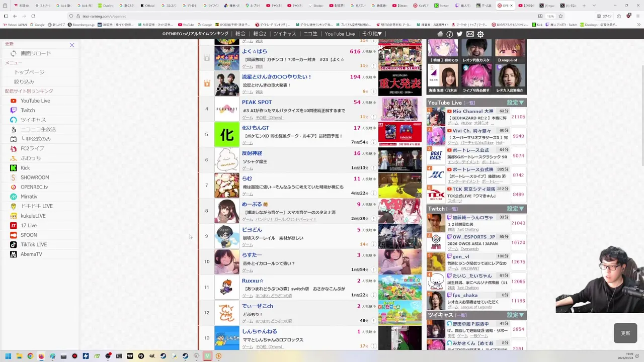
Task: Open the Twitter bird icon
Action: click(x=459, y=34)
